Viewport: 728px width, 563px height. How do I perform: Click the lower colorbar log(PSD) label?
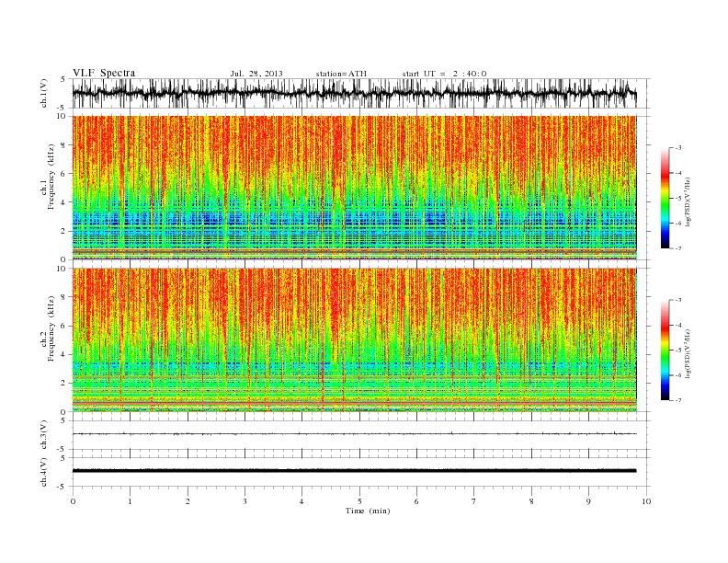pyautogui.click(x=688, y=353)
